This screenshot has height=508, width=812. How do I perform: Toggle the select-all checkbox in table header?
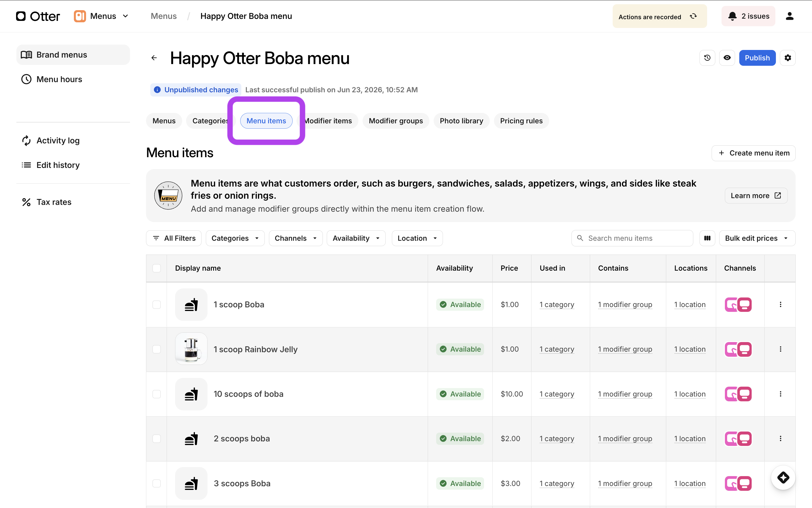157,268
